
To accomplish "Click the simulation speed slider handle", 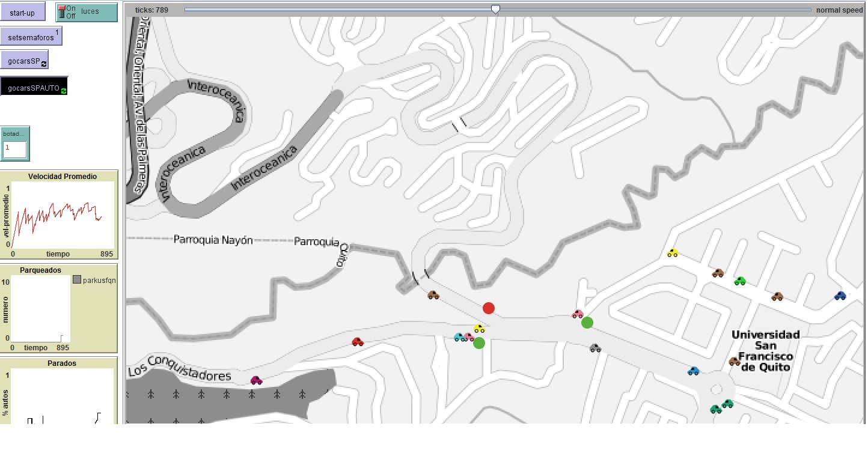I will coord(495,10).
